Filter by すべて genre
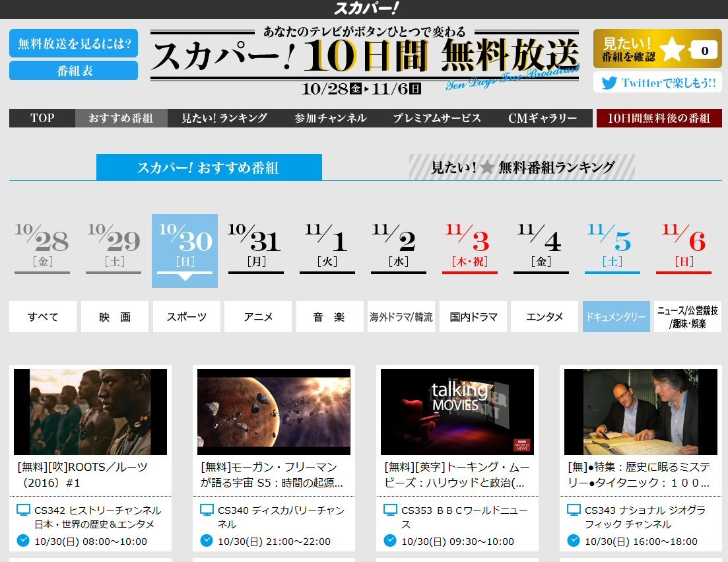This screenshot has width=728, height=562. click(x=43, y=317)
